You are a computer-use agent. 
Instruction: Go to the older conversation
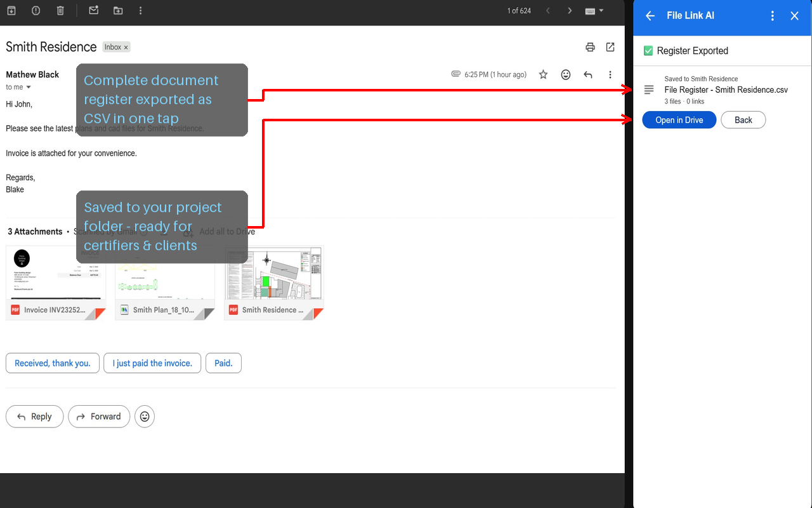coord(570,11)
